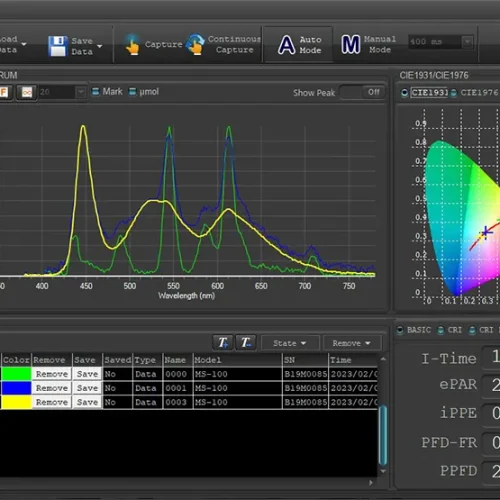Open the Remove dropdown menu

(352, 343)
